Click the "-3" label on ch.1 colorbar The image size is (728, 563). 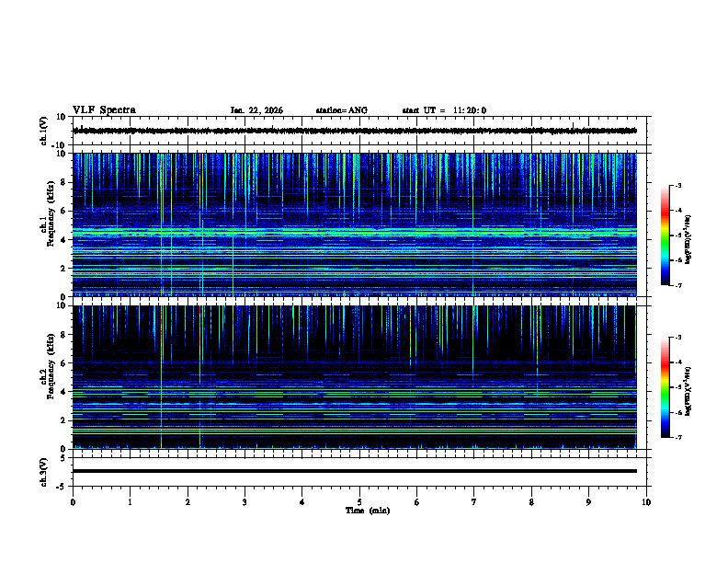[677, 186]
